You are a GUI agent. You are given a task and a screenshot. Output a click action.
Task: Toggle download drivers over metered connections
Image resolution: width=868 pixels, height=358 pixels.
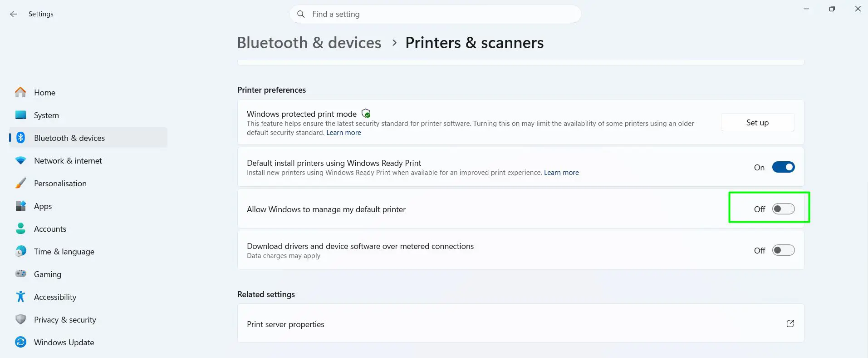[x=783, y=250]
